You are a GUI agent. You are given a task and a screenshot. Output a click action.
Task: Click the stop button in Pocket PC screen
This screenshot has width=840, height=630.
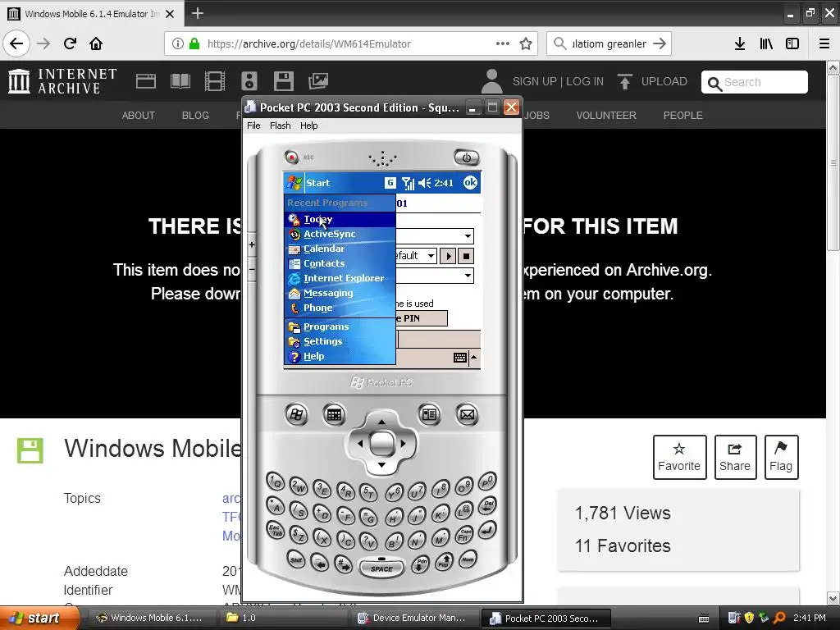(x=466, y=256)
